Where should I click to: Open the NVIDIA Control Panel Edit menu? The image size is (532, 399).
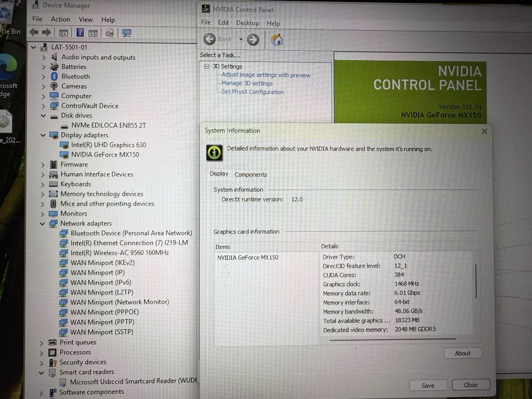tap(223, 23)
